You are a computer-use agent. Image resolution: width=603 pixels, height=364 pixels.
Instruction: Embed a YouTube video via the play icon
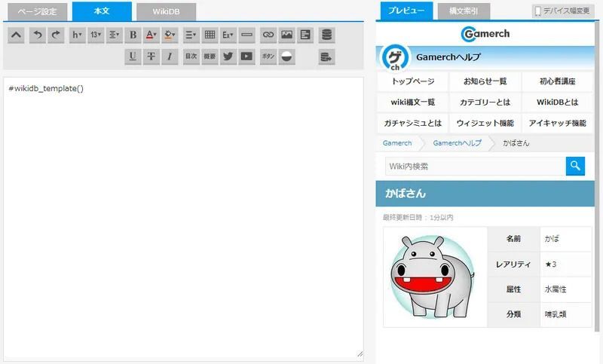(x=246, y=57)
